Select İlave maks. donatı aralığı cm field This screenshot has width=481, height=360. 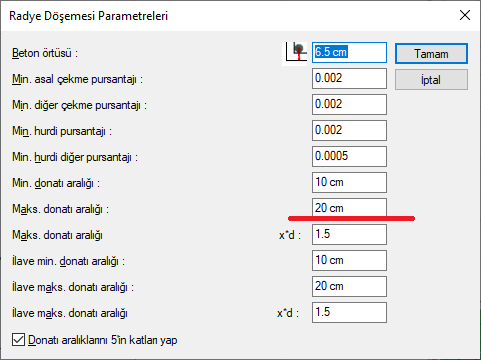click(349, 286)
